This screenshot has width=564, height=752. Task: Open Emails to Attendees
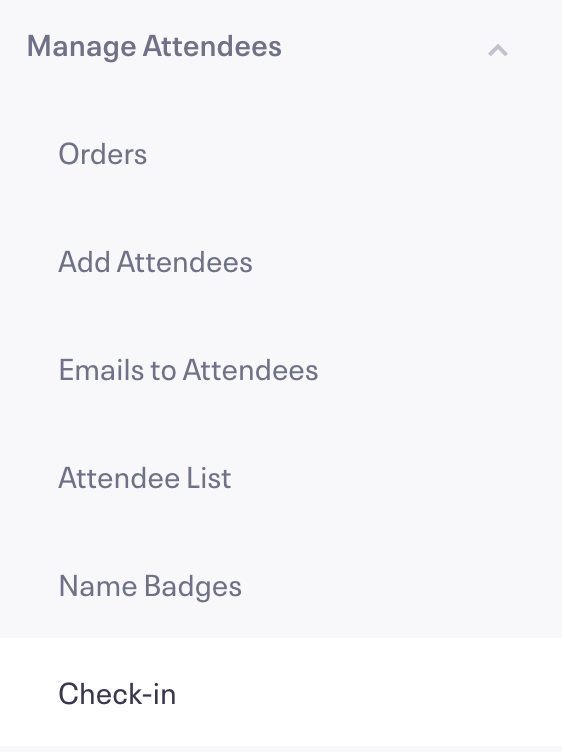tap(188, 370)
